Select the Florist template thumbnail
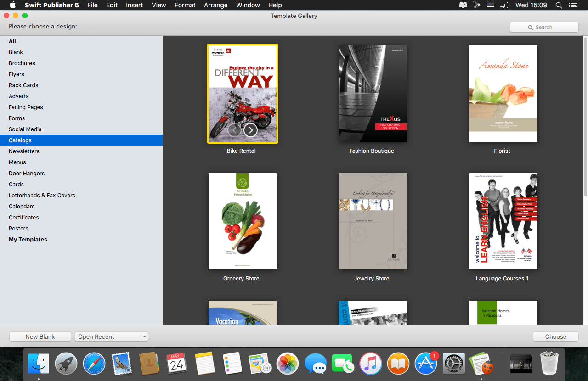588x381 pixels. [x=503, y=94]
